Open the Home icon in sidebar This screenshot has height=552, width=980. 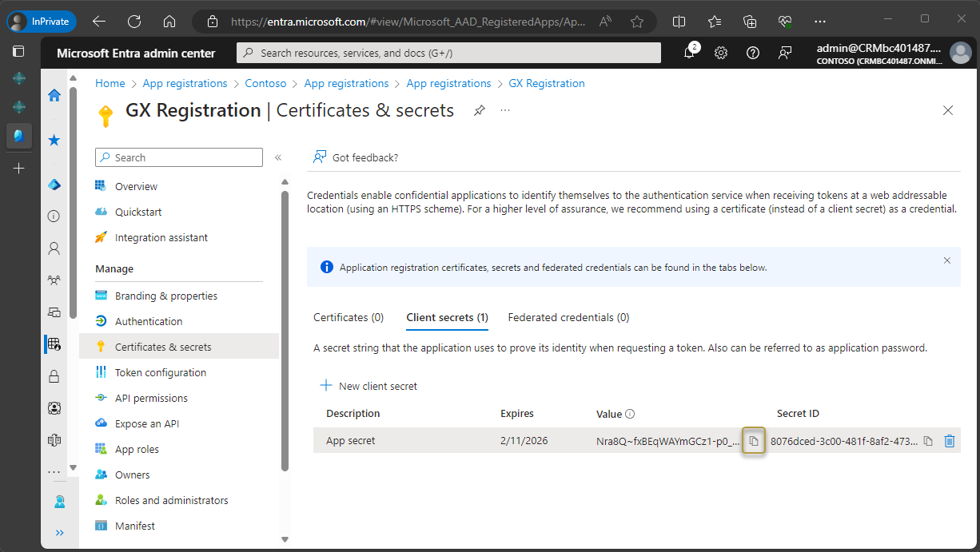(54, 95)
